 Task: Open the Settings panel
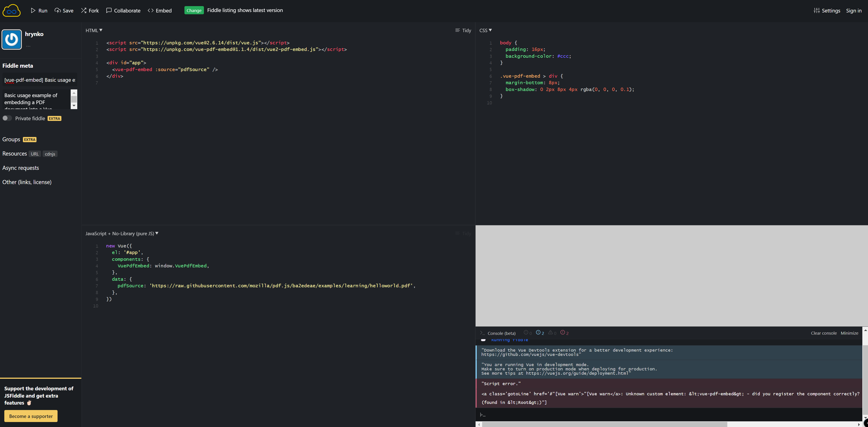[x=827, y=10]
